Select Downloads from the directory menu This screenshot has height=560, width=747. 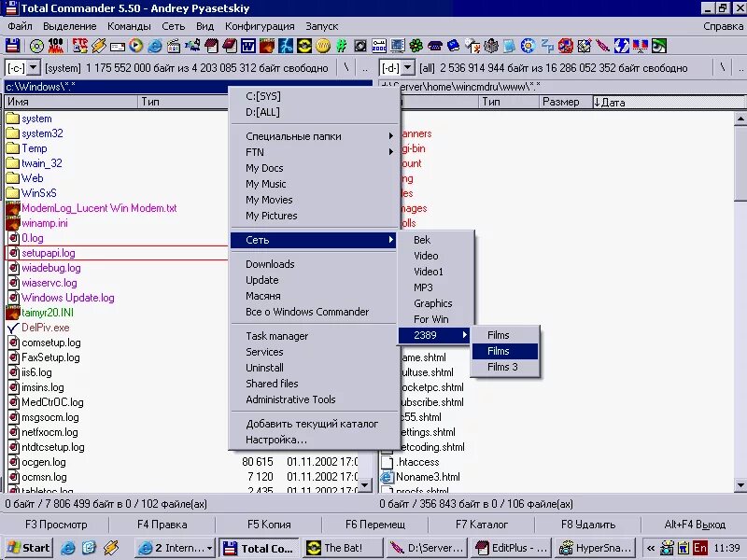point(314,264)
